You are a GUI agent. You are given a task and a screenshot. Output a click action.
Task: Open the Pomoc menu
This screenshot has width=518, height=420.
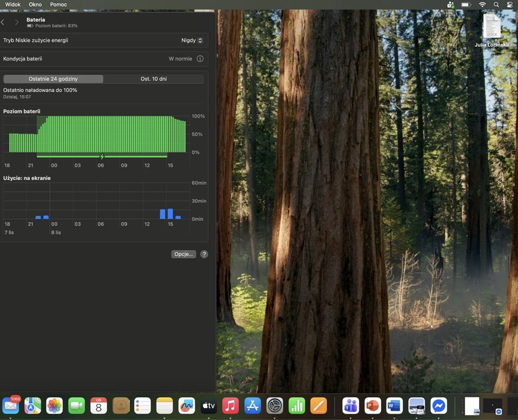coord(58,5)
